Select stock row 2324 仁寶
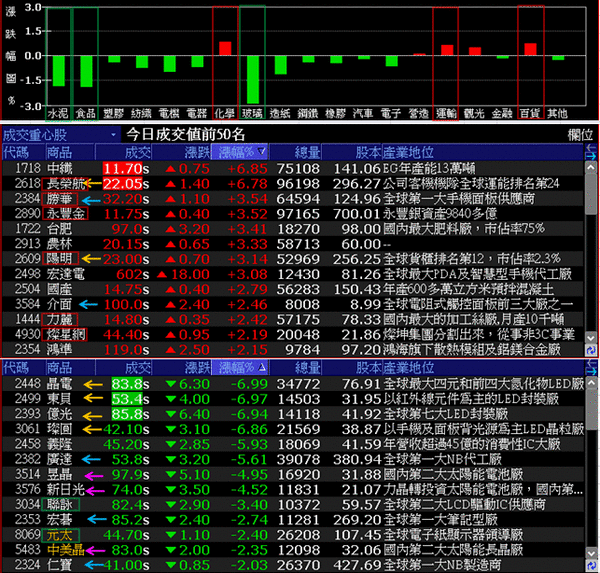Image resolution: width=600 pixels, height=573 pixels. click(293, 565)
